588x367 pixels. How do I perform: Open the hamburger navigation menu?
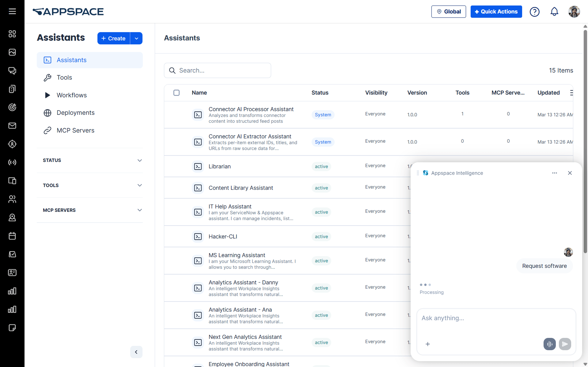[x=12, y=11]
